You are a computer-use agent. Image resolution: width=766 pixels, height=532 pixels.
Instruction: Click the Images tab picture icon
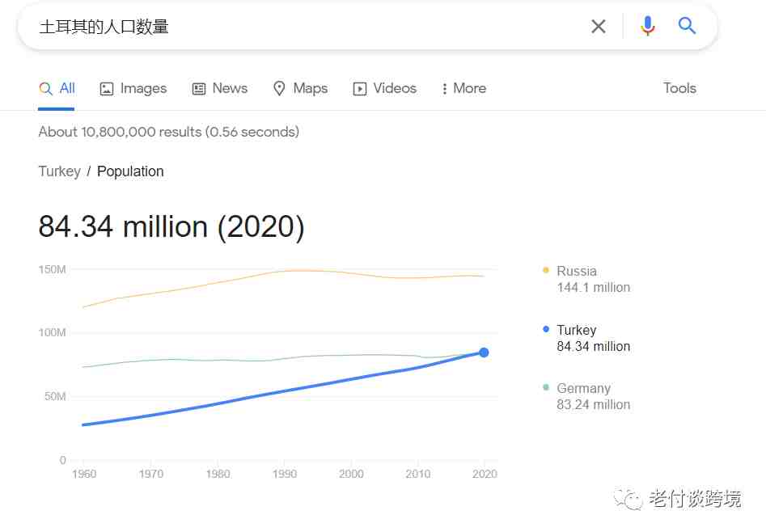tap(107, 89)
